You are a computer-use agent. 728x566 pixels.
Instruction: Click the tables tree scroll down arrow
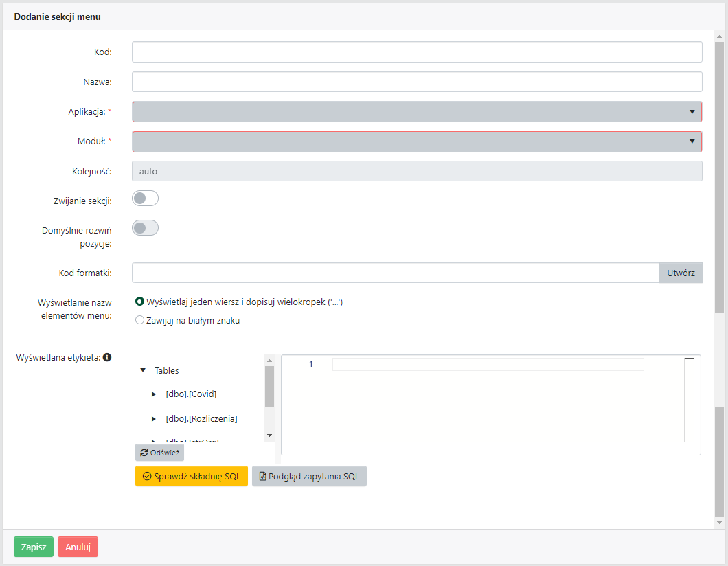pyautogui.click(x=269, y=435)
